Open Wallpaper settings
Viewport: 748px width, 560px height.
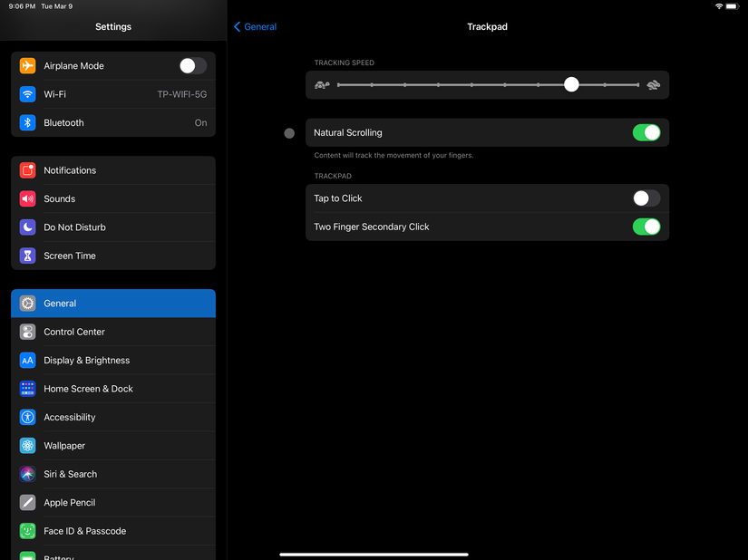112,445
